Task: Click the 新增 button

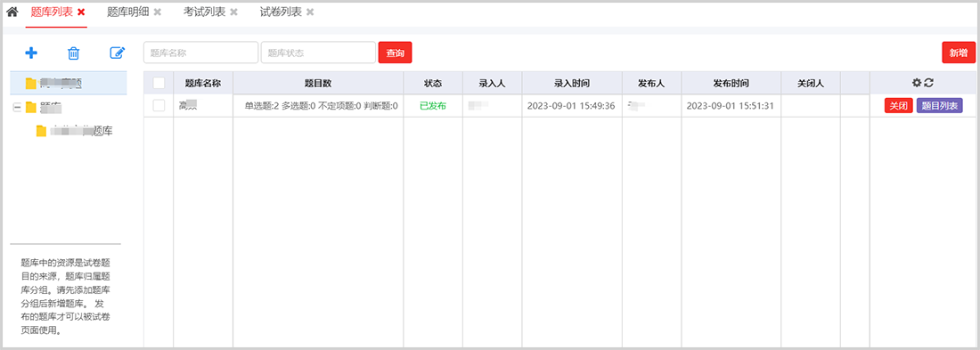Action: click(x=959, y=53)
